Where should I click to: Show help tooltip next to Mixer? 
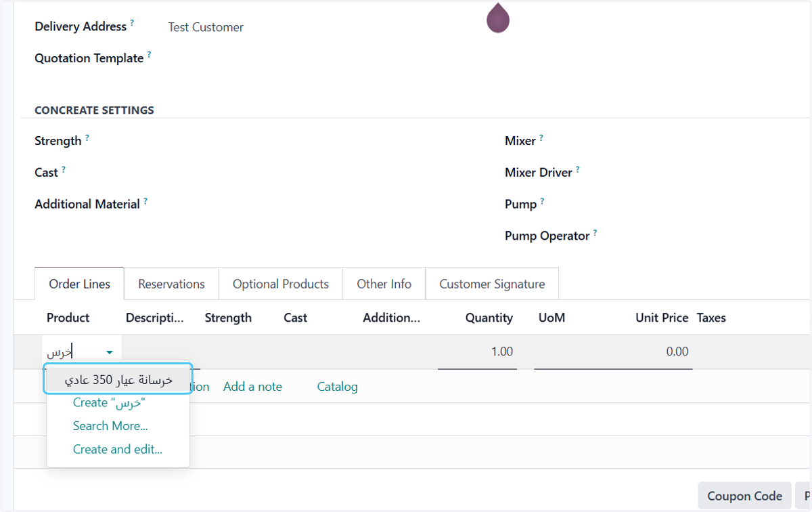tap(541, 137)
